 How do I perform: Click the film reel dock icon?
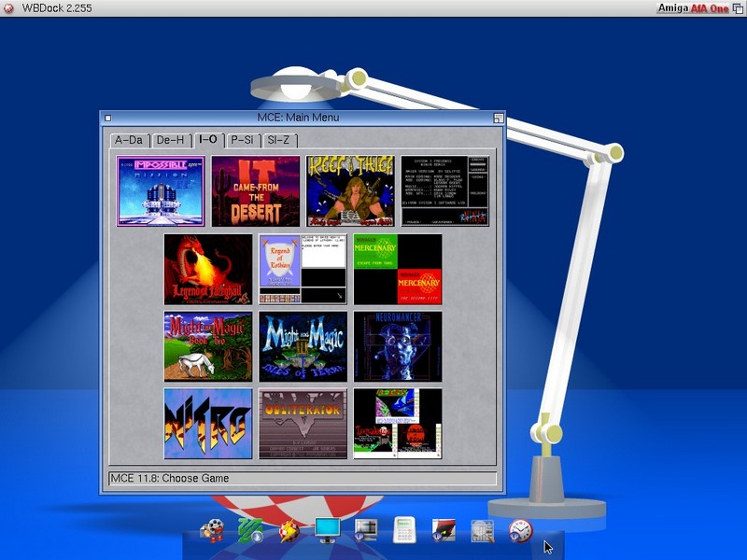[212, 531]
